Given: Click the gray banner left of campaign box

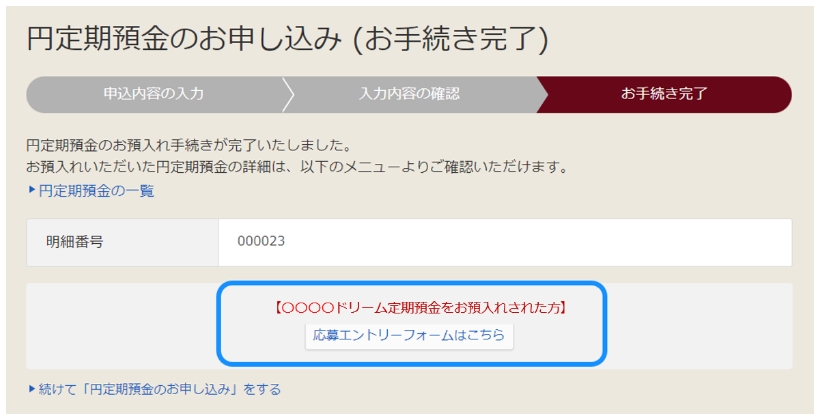Looking at the screenshot, I should coord(121,326).
